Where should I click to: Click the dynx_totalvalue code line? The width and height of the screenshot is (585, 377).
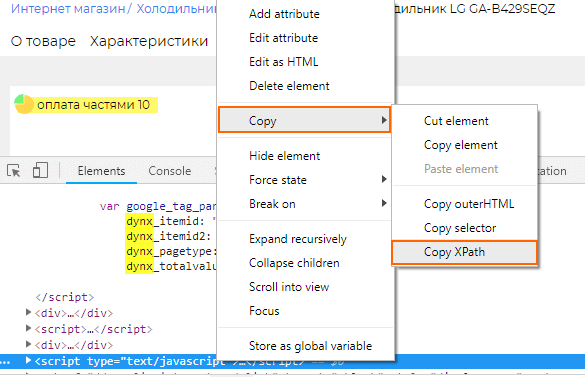pyautogui.click(x=171, y=266)
